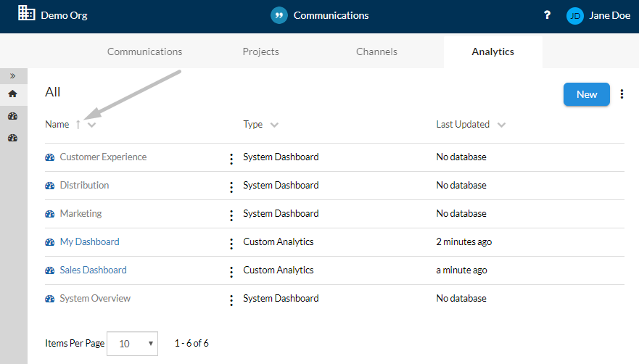This screenshot has height=364, width=639.
Task: Open the Customer Experience dashboard link
Action: click(x=103, y=157)
